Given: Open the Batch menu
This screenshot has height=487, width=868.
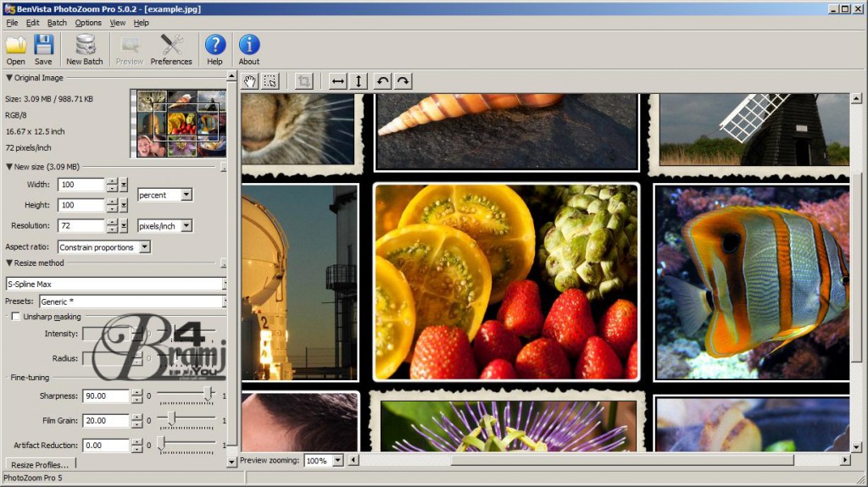Looking at the screenshot, I should pos(57,23).
